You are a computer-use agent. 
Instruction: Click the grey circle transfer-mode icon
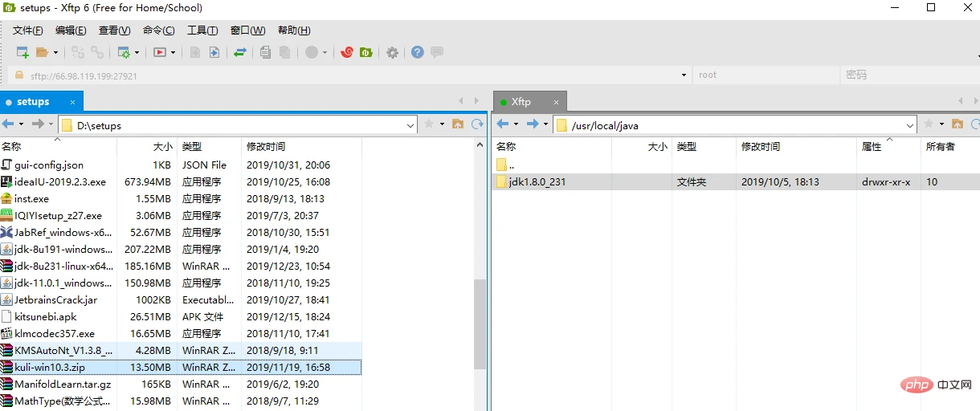312,52
